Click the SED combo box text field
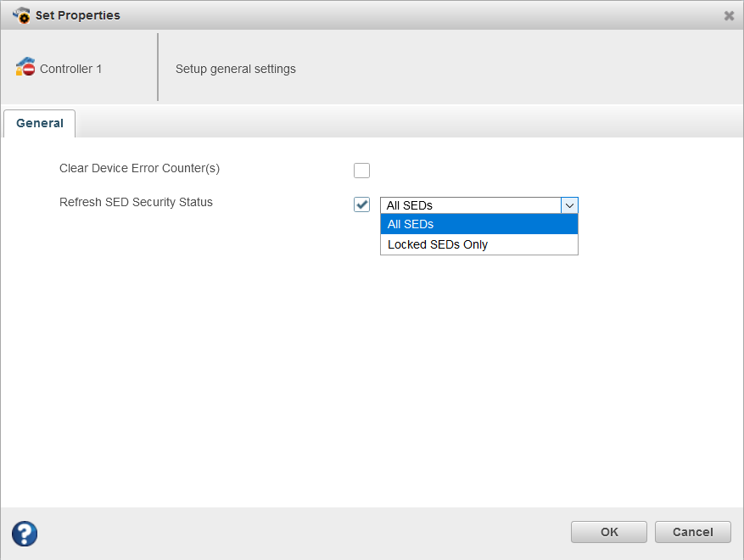 [x=470, y=205]
